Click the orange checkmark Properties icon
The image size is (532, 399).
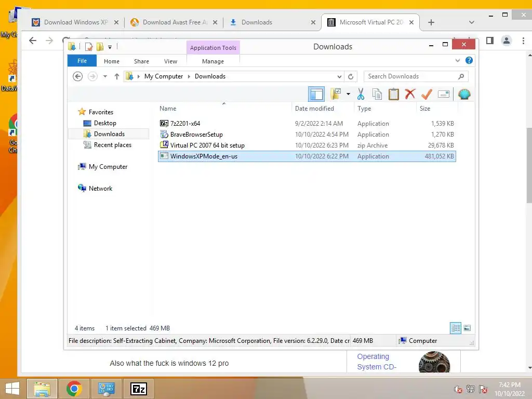coord(427,94)
